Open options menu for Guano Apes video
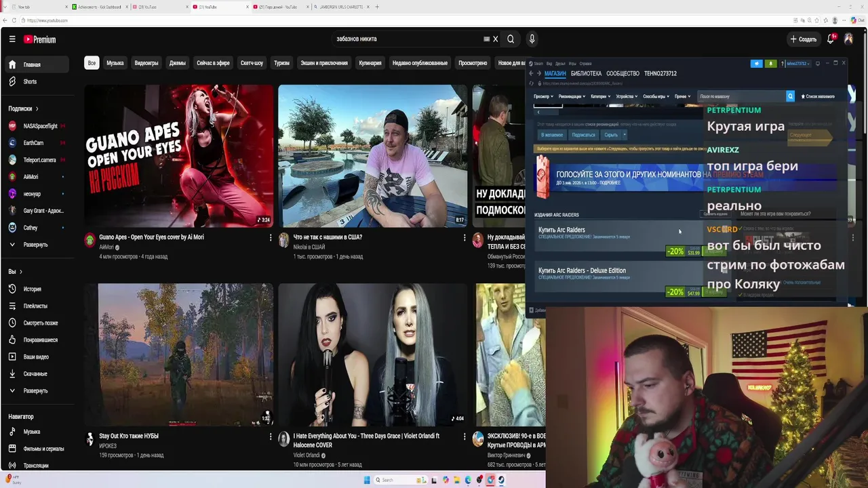Screen dimensions: 868x488 click(x=270, y=238)
